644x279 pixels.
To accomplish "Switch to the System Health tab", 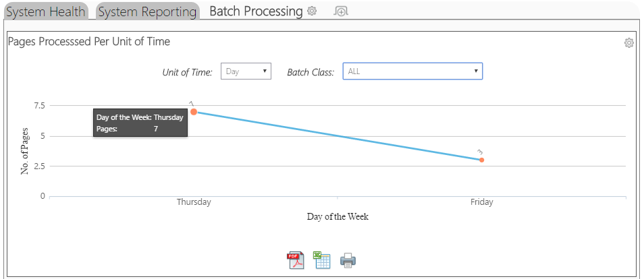I will pyautogui.click(x=46, y=11).
